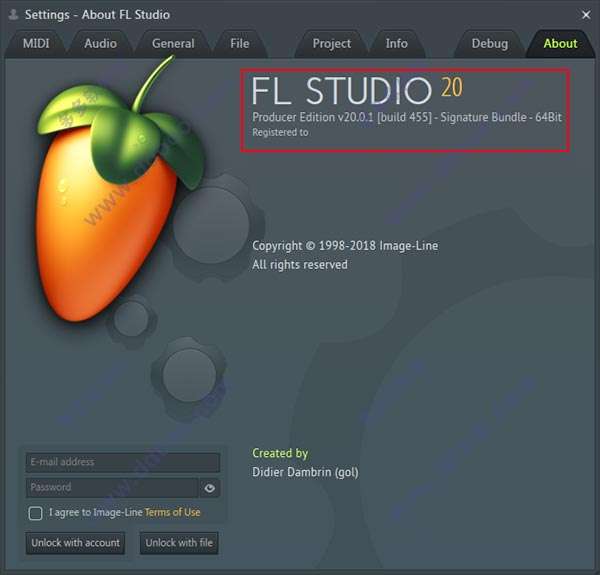The height and width of the screenshot is (575, 600).
Task: Switch to the Debug tab
Action: [x=489, y=44]
